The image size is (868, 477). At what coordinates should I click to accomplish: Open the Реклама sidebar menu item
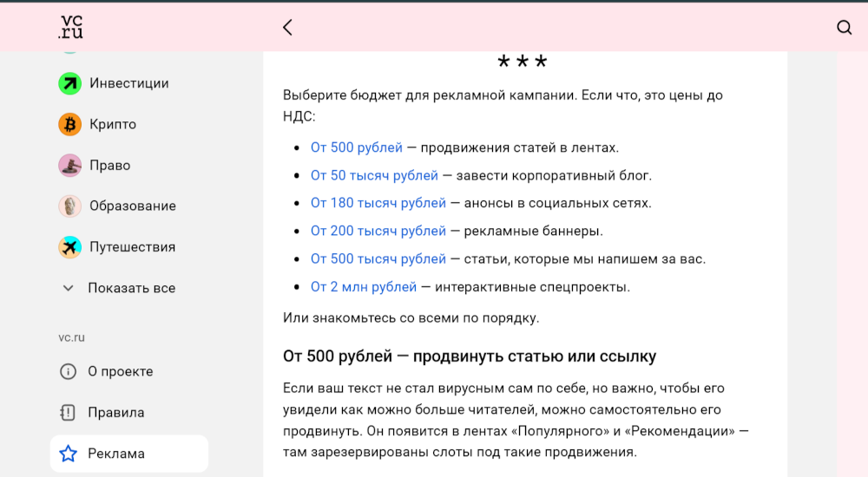(x=129, y=454)
